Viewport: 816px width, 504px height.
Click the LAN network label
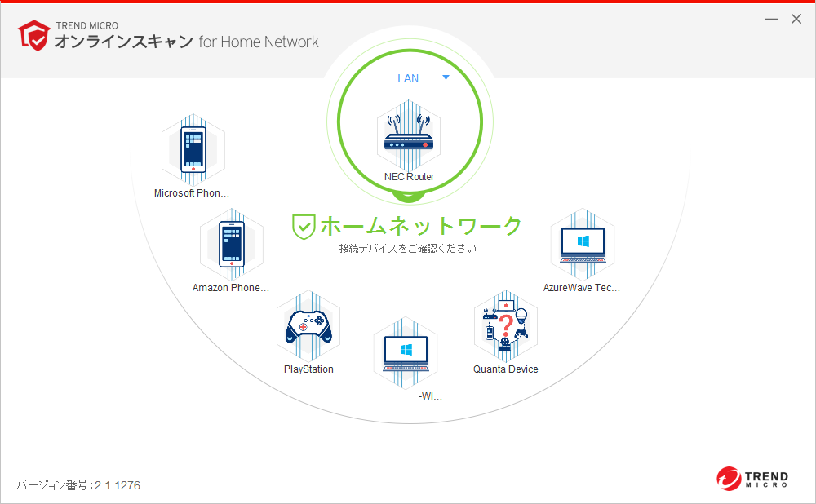(408, 78)
